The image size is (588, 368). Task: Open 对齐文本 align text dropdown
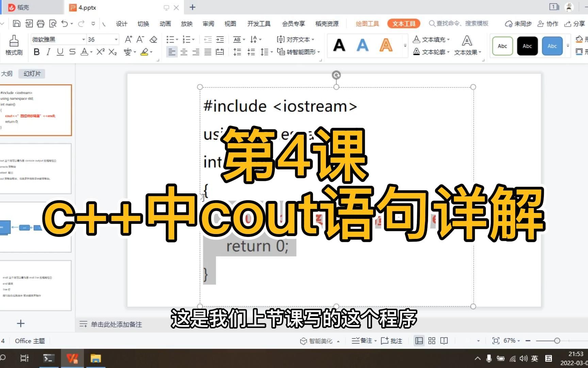tap(295, 40)
